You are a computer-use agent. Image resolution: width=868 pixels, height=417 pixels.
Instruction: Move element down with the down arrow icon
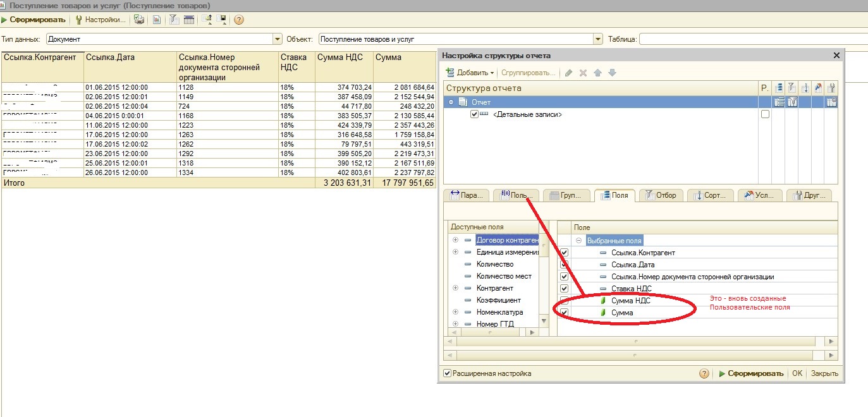click(612, 73)
